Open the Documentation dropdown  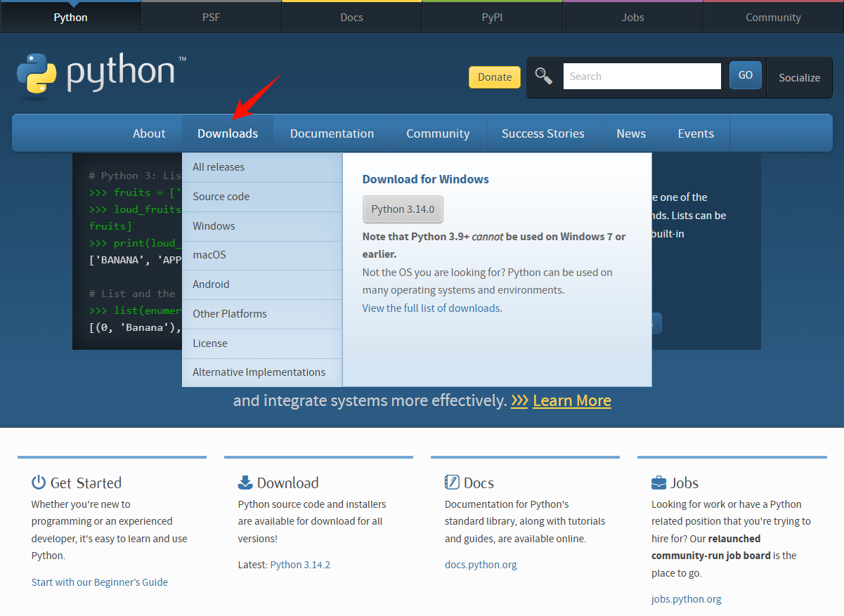tap(332, 133)
